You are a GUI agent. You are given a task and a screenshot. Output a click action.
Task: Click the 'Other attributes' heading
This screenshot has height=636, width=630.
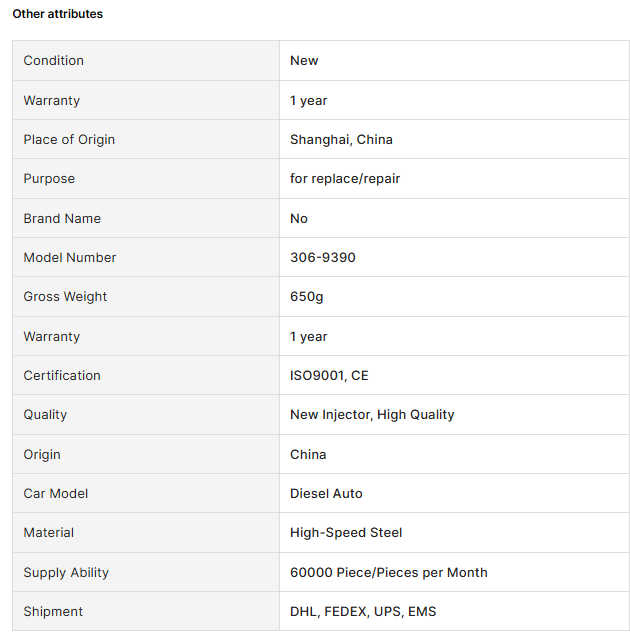[x=58, y=14]
